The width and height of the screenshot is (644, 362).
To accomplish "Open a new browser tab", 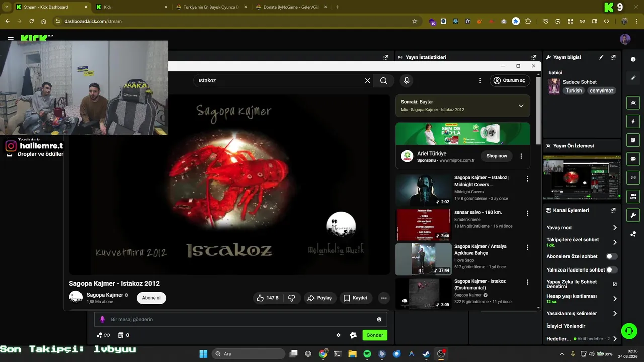I will [x=337, y=7].
